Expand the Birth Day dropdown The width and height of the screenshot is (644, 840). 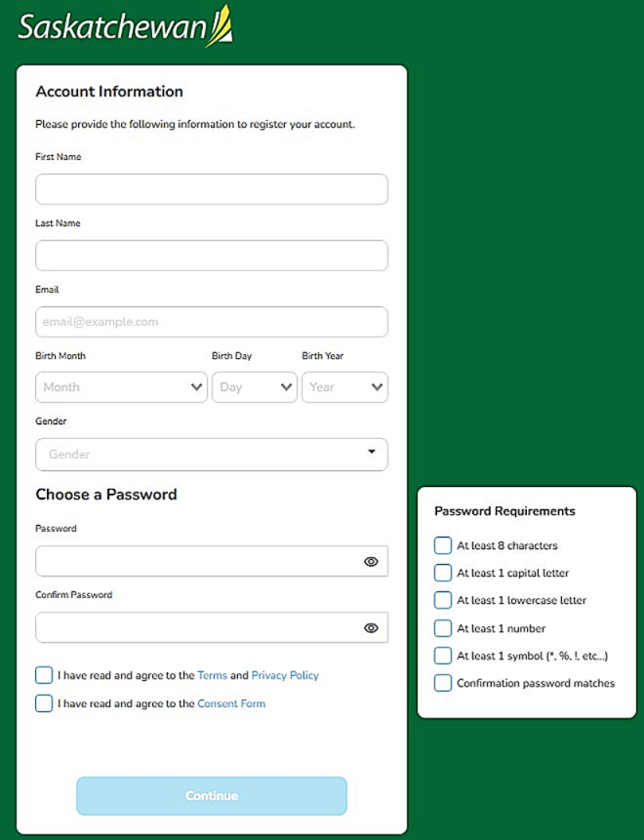[254, 387]
